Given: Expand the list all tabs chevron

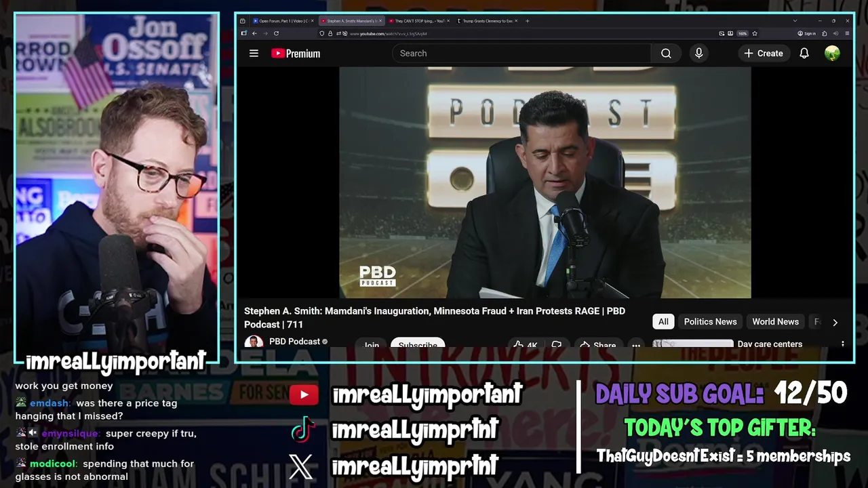Looking at the screenshot, I should pyautogui.click(x=795, y=21).
